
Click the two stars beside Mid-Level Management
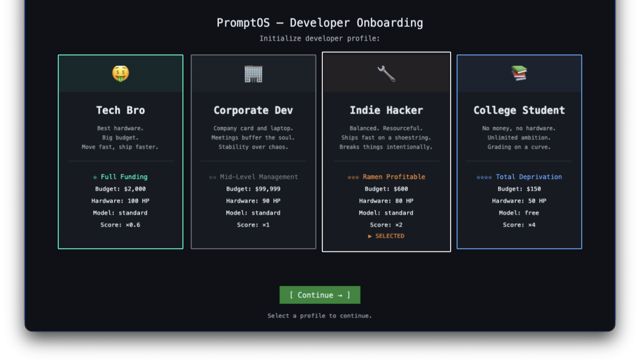click(x=212, y=177)
